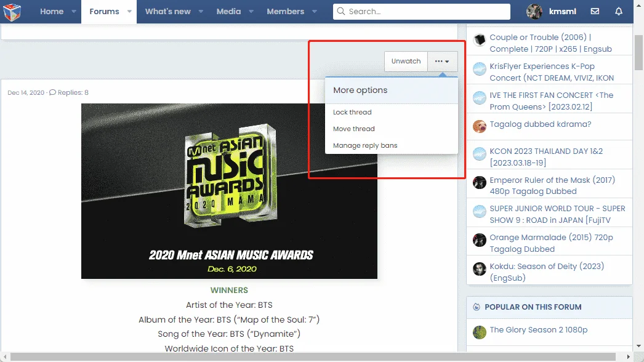Click the vertical scrollbar thumb
The image size is (644, 362).
coord(638,52)
